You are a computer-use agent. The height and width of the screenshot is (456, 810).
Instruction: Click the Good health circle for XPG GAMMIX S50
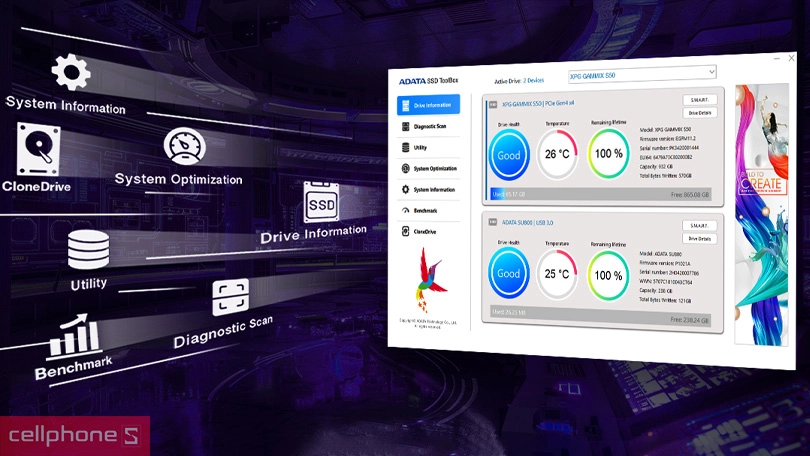click(509, 155)
